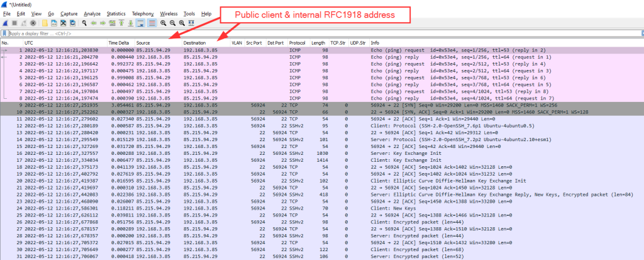Image resolution: width=644 pixels, height=260 pixels.
Task: Sort by the No. column header
Action: 11,43
